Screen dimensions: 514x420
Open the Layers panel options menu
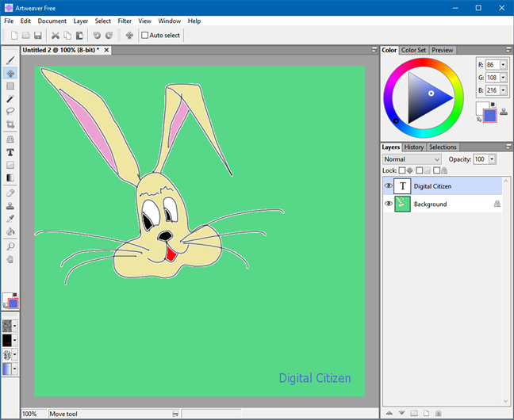508,147
